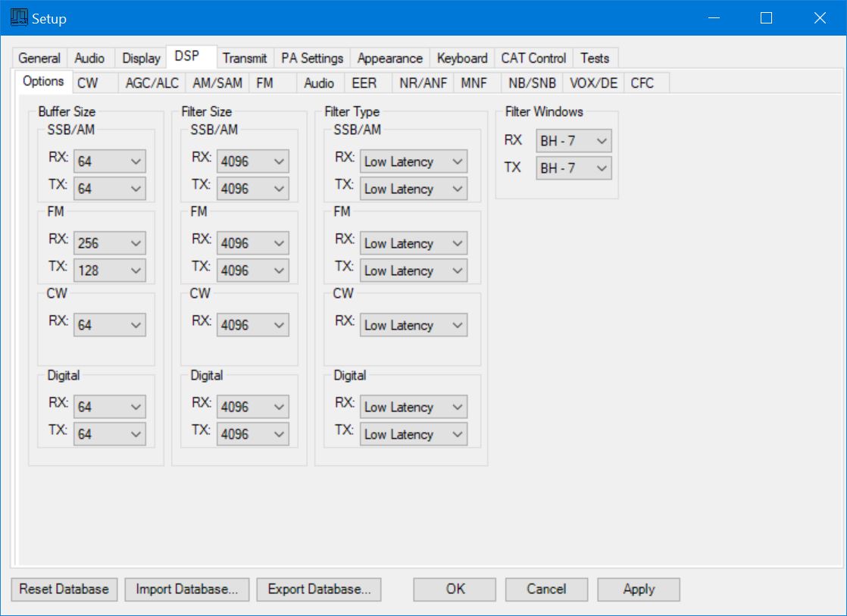This screenshot has height=616, width=847.
Task: Expand TX filter window dropdown
Action: coord(574,168)
